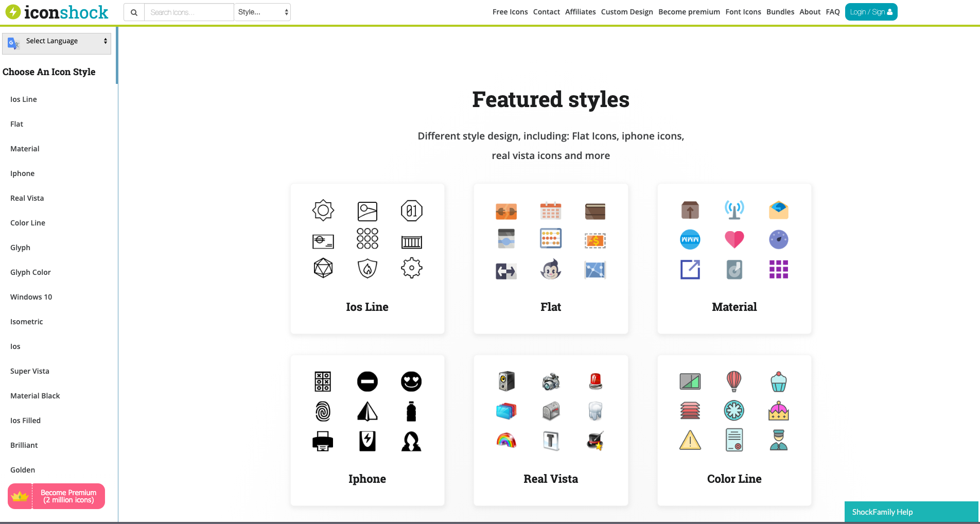Select the hot air balloon icon in Color Line
Viewport: 980px width, 524px height.
tap(734, 381)
